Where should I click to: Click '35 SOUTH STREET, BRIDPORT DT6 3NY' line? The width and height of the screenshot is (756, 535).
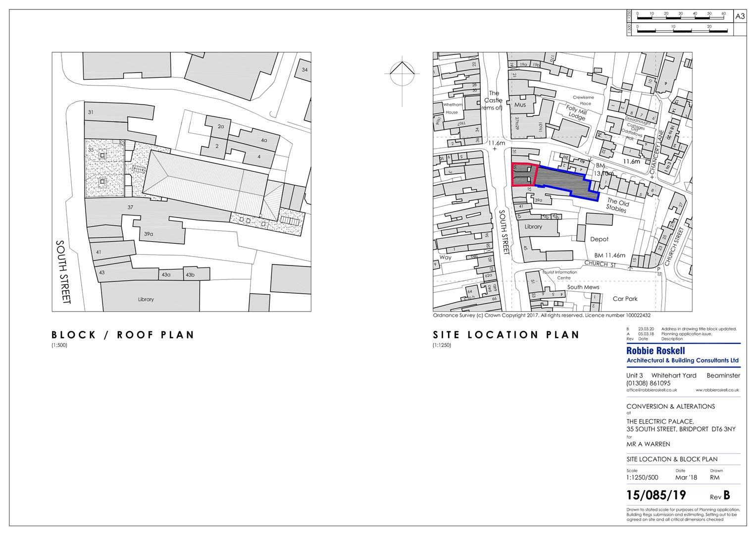click(x=681, y=429)
